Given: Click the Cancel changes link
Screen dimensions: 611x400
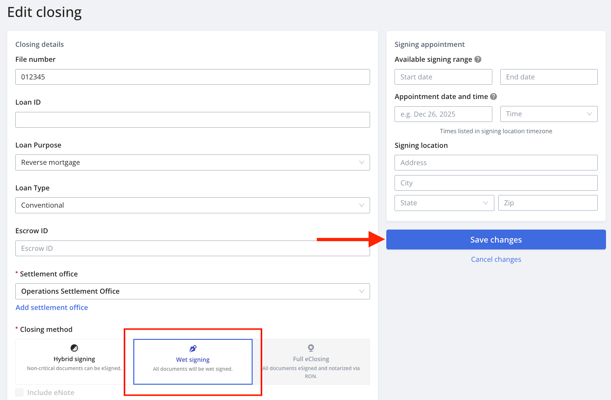Looking at the screenshot, I should pyautogui.click(x=496, y=259).
